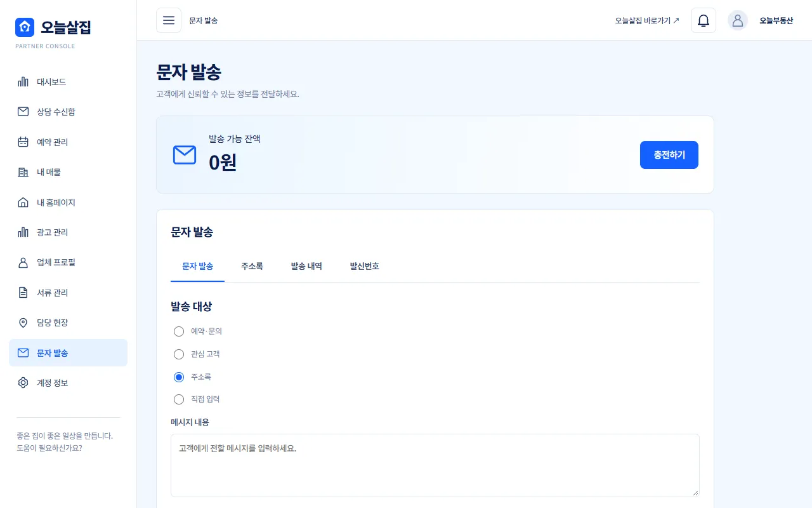812x508 pixels.
Task: Open the 대시보드 chart icon
Action: [23, 82]
